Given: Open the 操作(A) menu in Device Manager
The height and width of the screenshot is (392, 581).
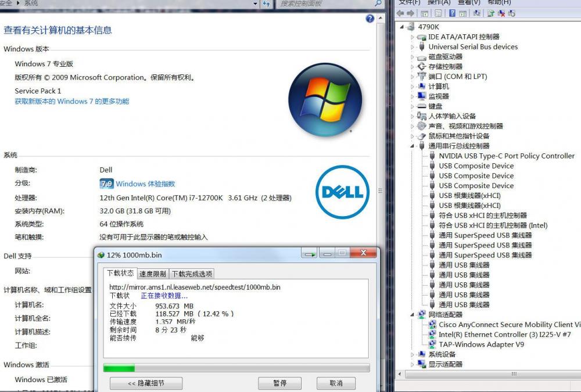Looking at the screenshot, I should (x=439, y=2).
